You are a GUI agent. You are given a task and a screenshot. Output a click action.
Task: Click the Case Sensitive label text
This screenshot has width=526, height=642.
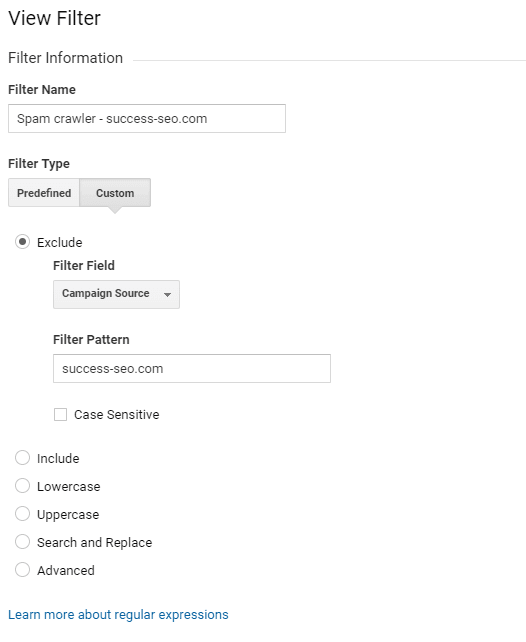(x=117, y=414)
